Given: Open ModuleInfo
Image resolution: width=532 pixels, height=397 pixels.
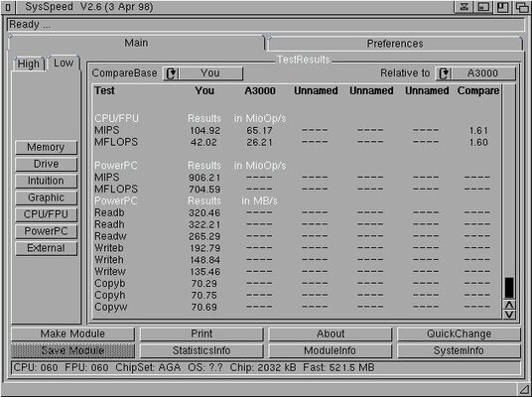Looking at the screenshot, I should tap(331, 351).
